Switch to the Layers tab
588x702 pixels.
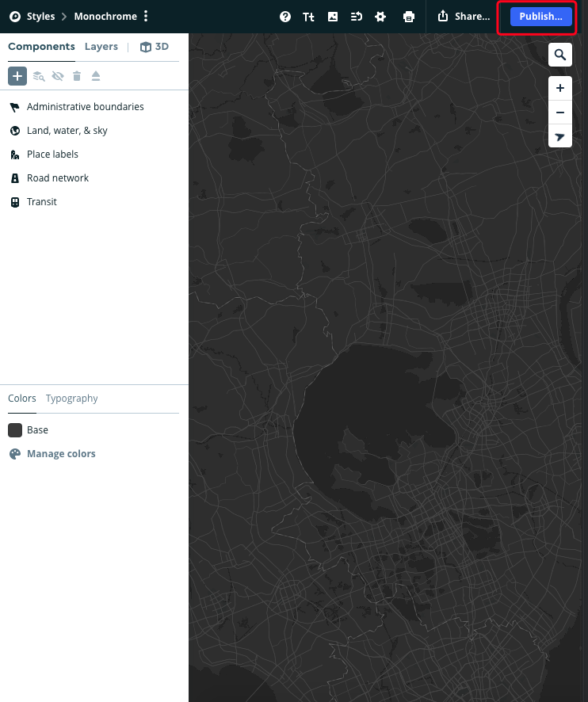click(x=101, y=47)
